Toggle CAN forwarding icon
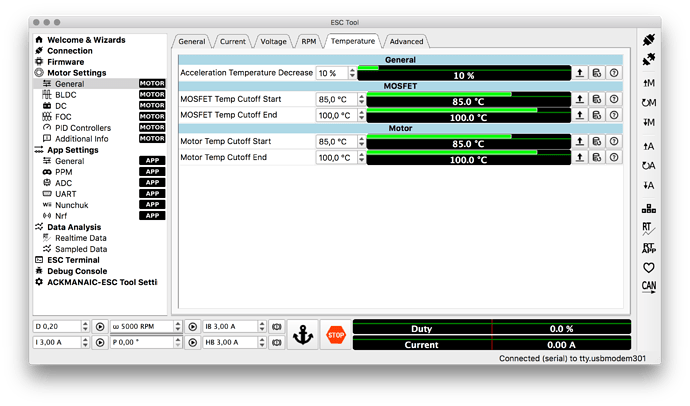This screenshot has height=406, width=690. click(x=649, y=287)
